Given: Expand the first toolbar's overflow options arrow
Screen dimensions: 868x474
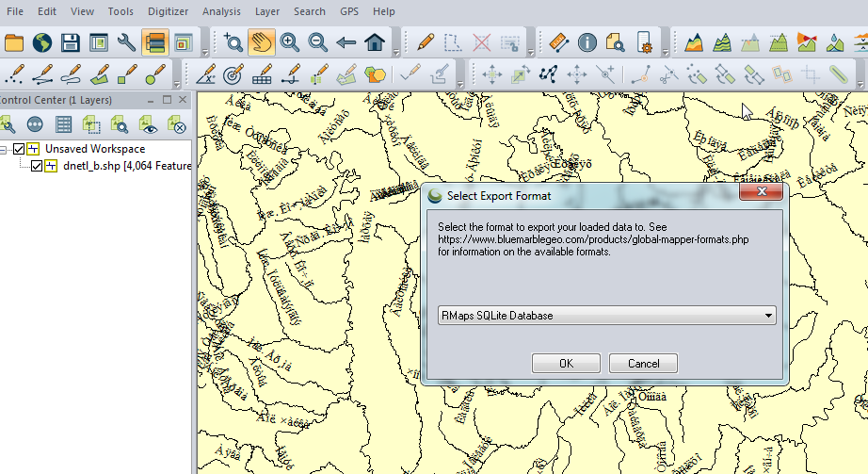Looking at the screenshot, I should (205, 53).
